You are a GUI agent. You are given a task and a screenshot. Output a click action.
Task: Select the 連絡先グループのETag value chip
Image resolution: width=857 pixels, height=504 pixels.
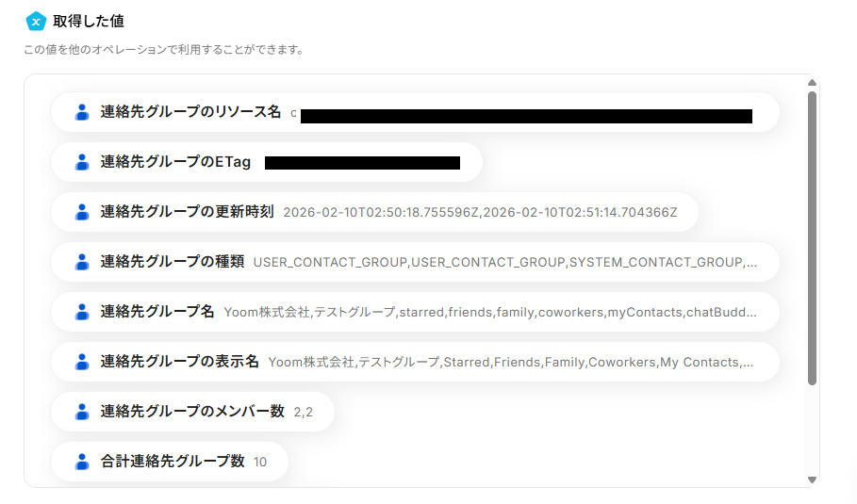click(x=267, y=162)
